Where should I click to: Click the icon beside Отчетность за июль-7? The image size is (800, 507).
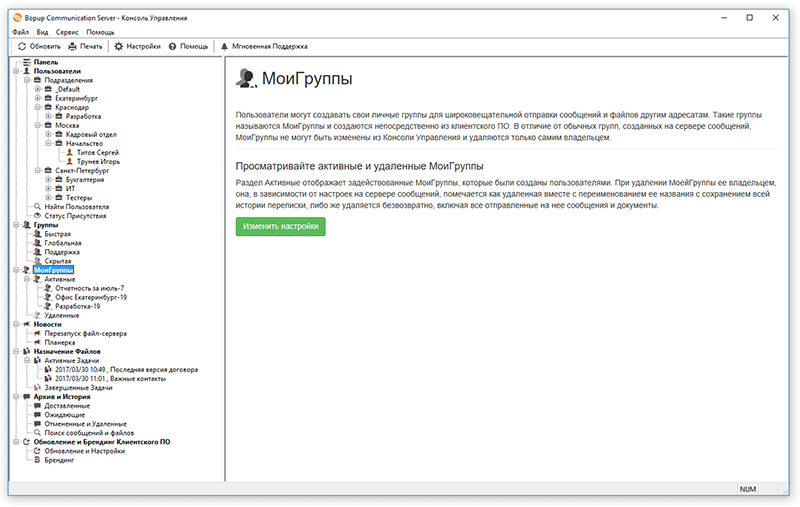pos(48,288)
